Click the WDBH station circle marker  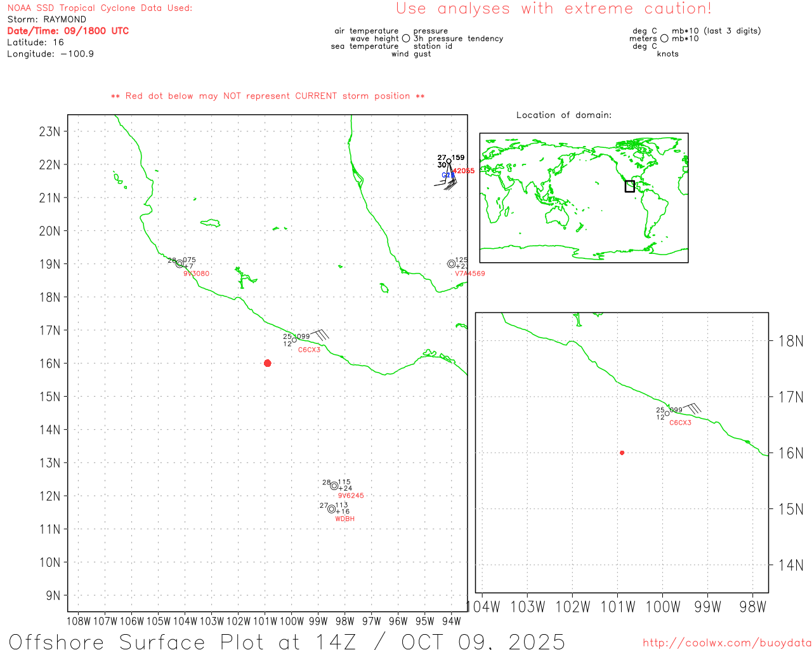331,508
